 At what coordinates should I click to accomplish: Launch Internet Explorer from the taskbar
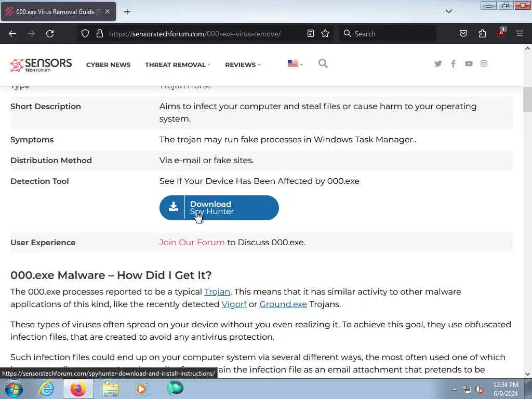coord(46,389)
